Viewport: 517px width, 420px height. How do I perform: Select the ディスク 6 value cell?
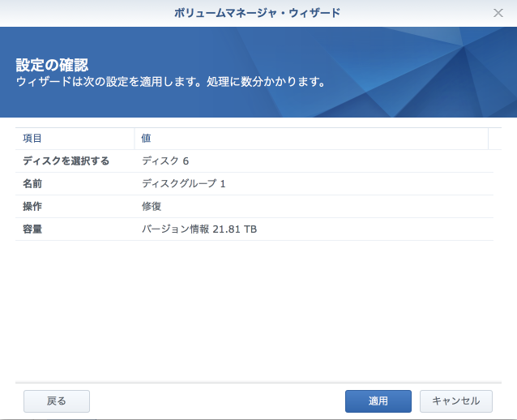tap(165, 161)
